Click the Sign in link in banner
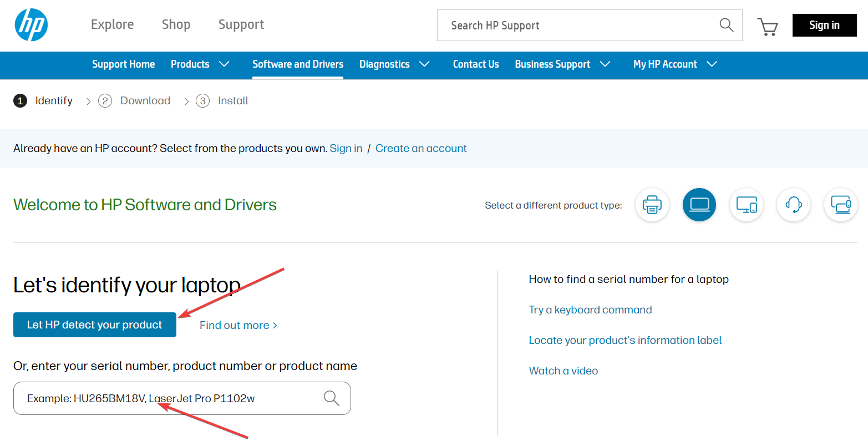Screen dimensions: 868x446 346,148
